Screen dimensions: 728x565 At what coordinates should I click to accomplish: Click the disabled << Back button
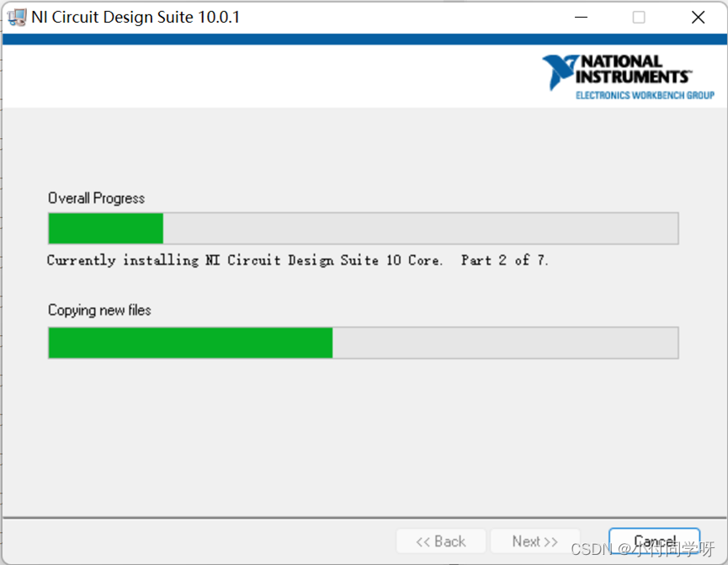441,541
